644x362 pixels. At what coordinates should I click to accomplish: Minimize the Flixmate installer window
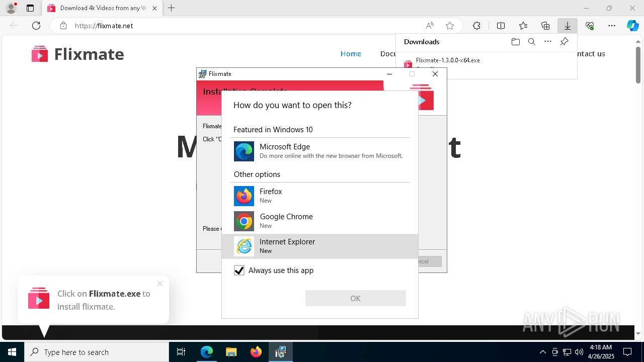click(389, 74)
